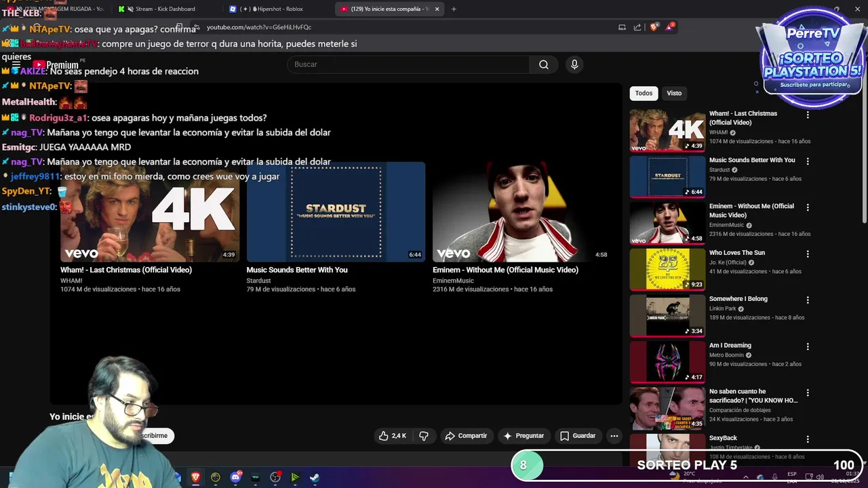868x488 pixels.
Task: Close the Yo inicie esta compañia tab
Action: click(437, 9)
